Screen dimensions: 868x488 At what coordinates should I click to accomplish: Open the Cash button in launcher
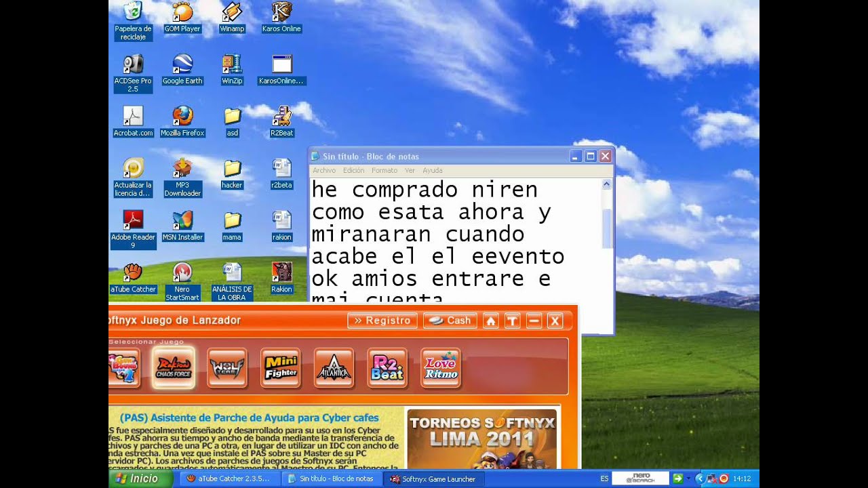click(x=450, y=321)
